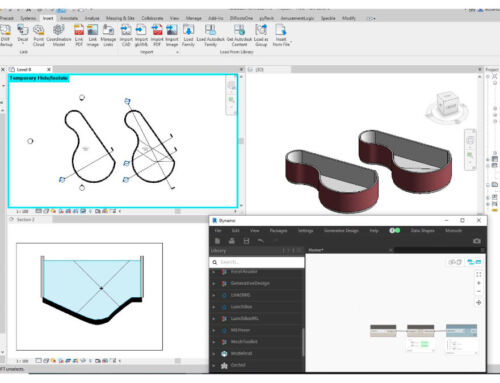Click the Import CAD icon
The width and height of the screenshot is (500, 383).
pyautogui.click(x=126, y=30)
